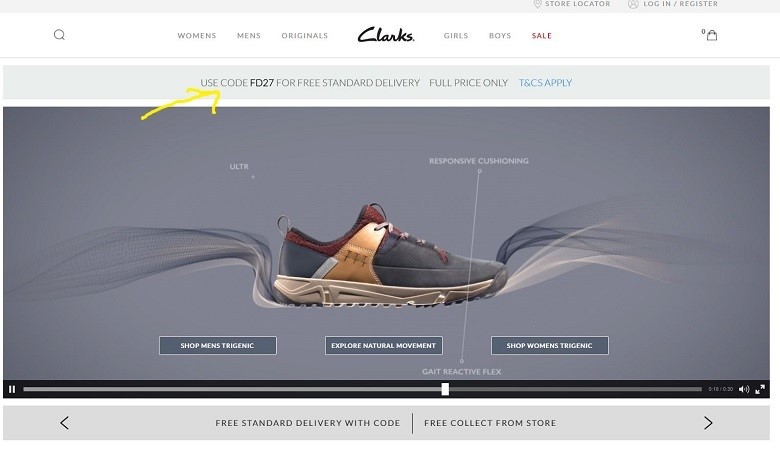The height and width of the screenshot is (453, 780).
Task: Pause the video with the pause icon
Action: [12, 389]
